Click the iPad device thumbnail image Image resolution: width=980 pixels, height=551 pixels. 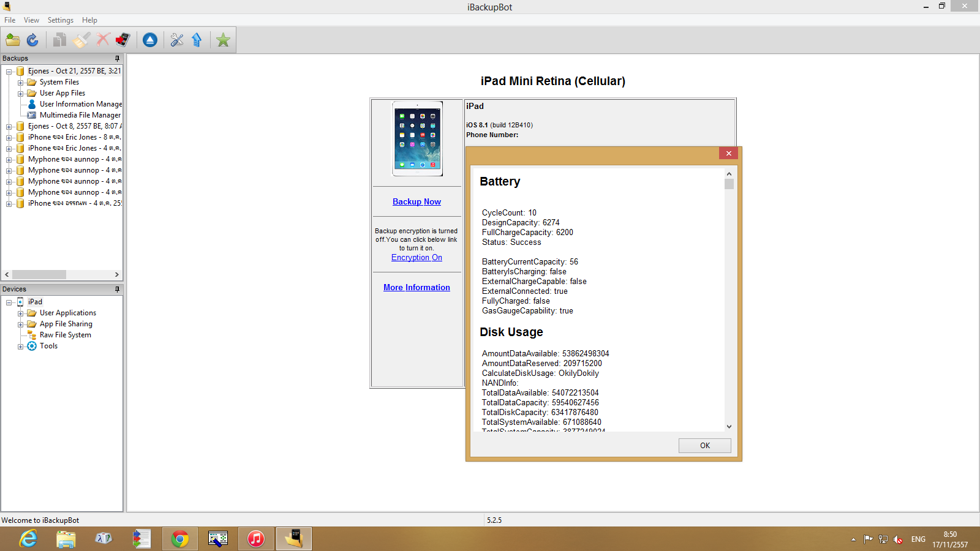[x=417, y=139]
